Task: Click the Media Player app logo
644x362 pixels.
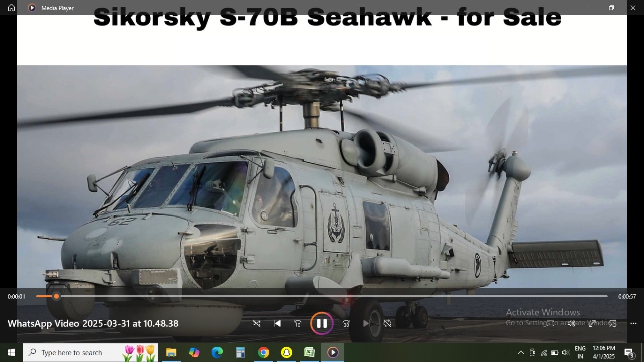Action: 32,8
